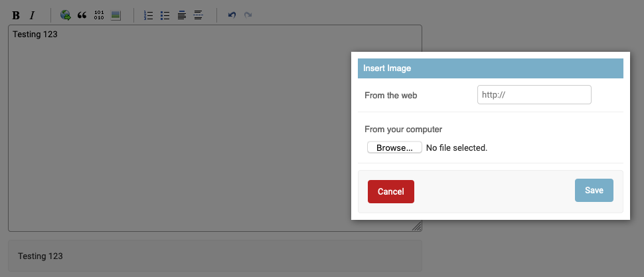Viewport: 644px width, 277px height.
Task: Toggle bold formatting in editor toolbar
Action: pyautogui.click(x=16, y=16)
